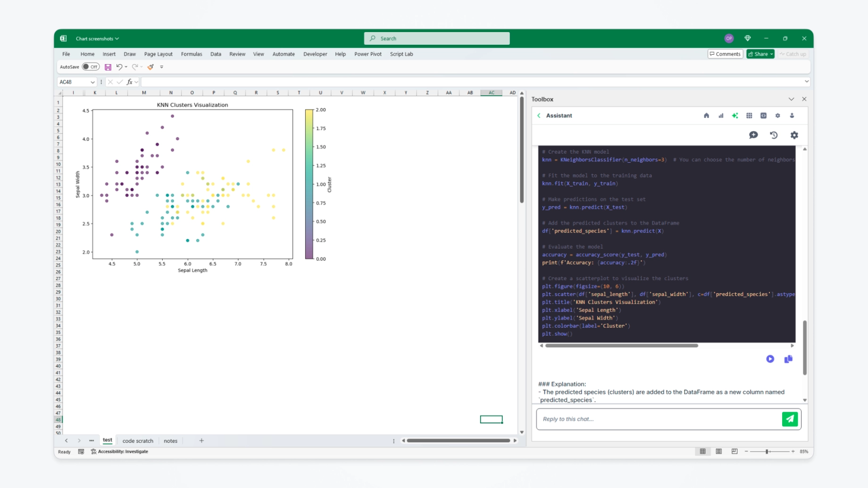Select the green sparkle AI assistant icon
The width and height of the screenshot is (868, 488).
click(735, 116)
